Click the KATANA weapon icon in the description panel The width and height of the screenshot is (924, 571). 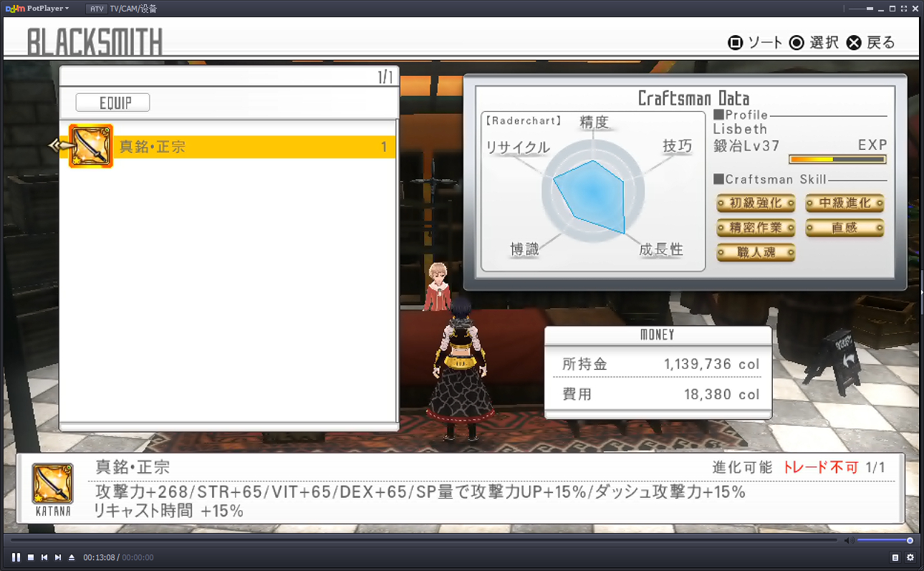(52, 484)
